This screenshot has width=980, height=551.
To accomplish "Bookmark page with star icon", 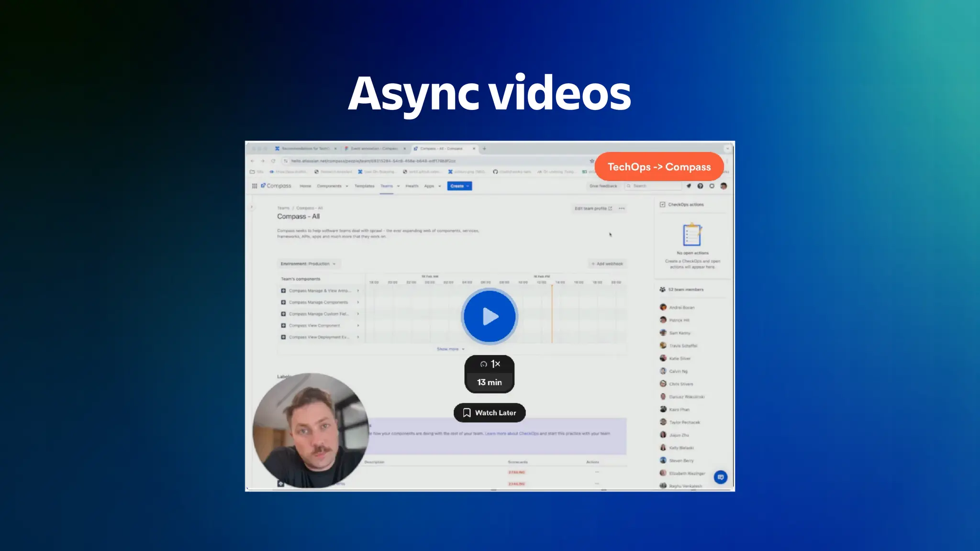I will 592,161.
